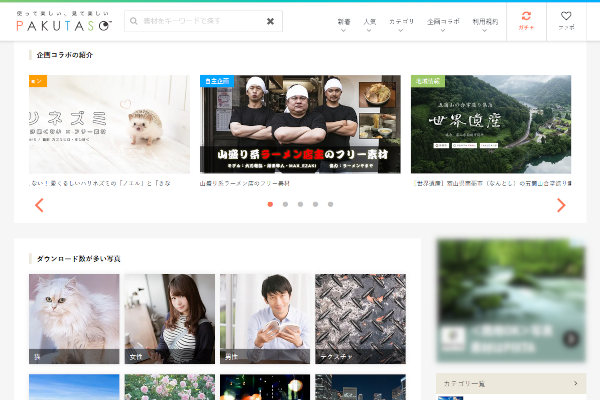Select the third carousel pagination dot
600x400 pixels.
pyautogui.click(x=300, y=204)
